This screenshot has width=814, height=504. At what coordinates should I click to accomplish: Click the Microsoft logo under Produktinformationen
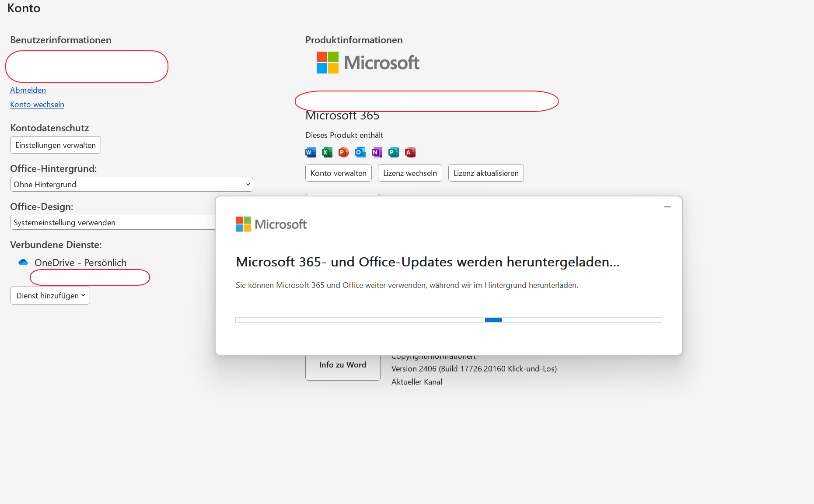[x=368, y=63]
